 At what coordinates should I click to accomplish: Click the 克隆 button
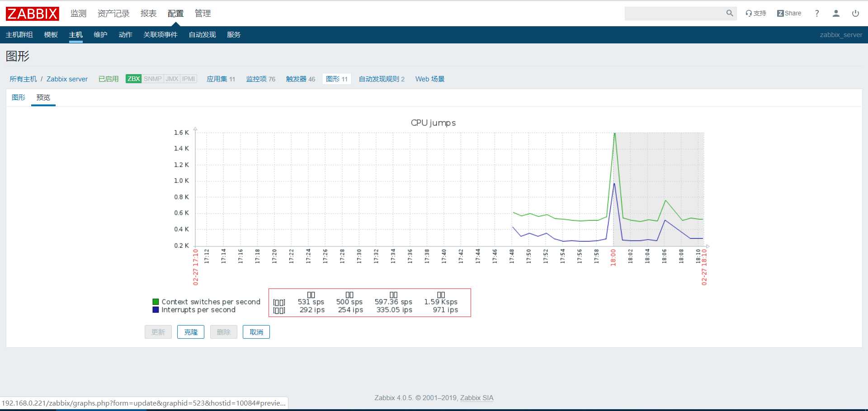[x=191, y=332]
